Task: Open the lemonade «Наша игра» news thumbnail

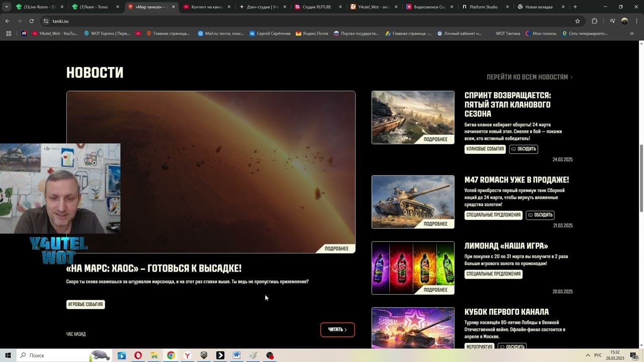Action: [413, 267]
